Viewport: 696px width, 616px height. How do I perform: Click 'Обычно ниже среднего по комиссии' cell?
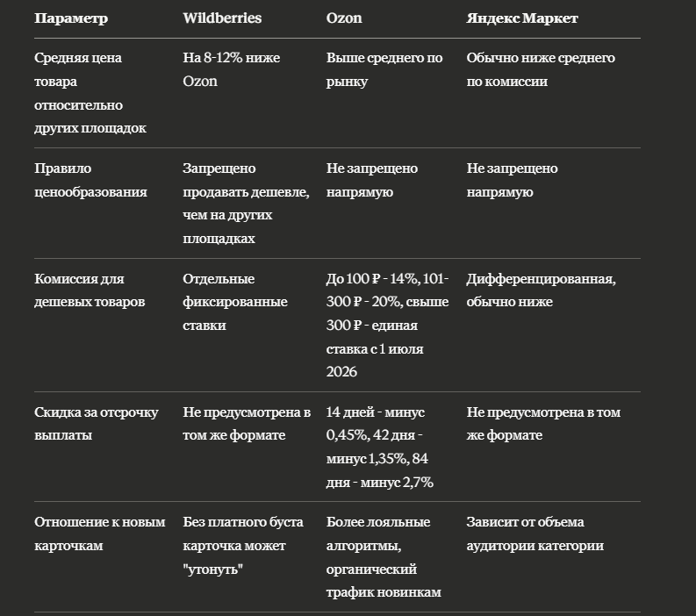(541, 69)
